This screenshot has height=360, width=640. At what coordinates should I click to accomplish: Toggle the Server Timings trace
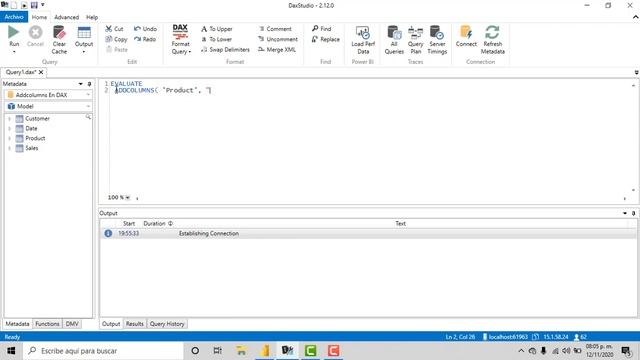[x=437, y=40]
